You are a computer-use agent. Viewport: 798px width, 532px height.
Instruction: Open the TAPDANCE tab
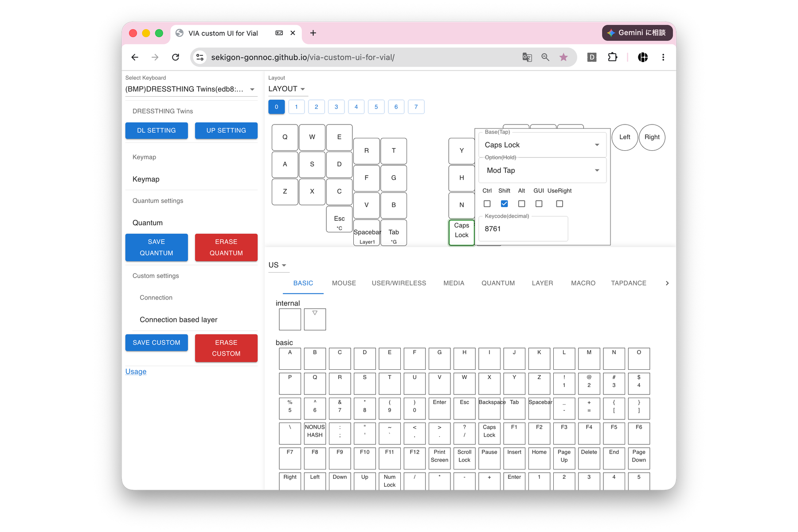click(629, 283)
